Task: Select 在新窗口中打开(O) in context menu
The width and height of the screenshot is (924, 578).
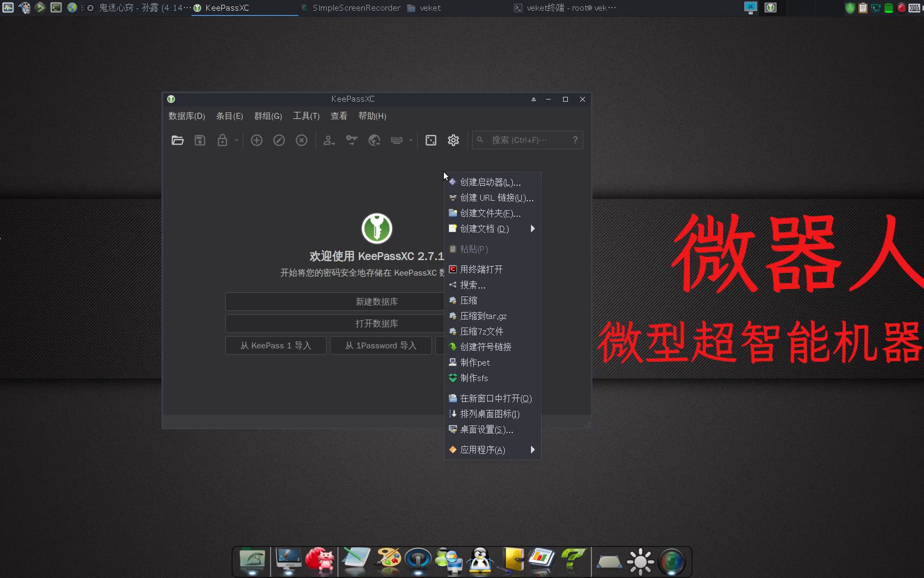Action: pyautogui.click(x=492, y=399)
